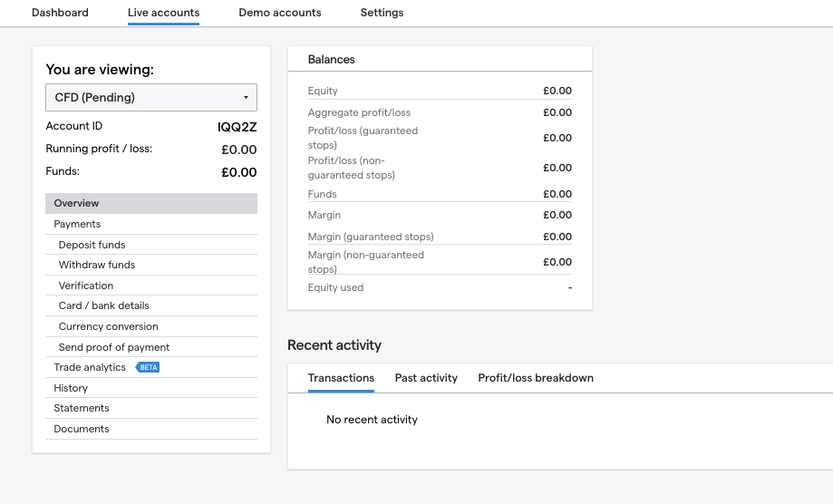Go to Verification in Payments

[x=151, y=286]
